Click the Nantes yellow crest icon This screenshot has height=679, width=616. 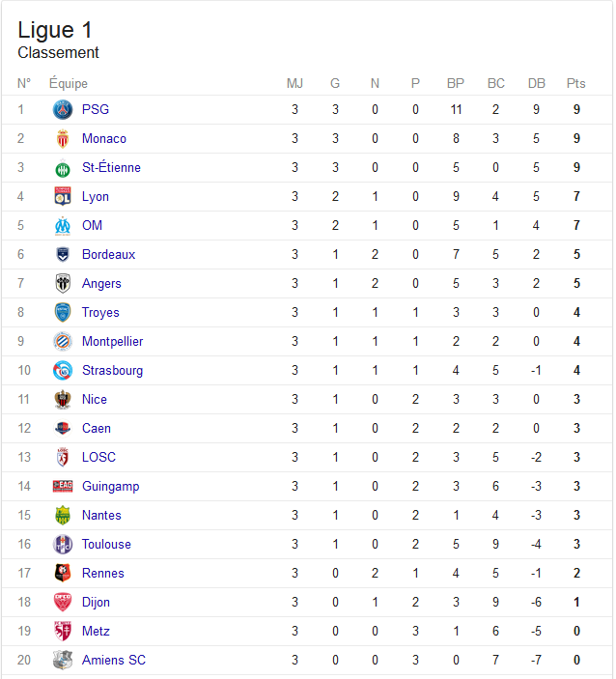coord(63,516)
